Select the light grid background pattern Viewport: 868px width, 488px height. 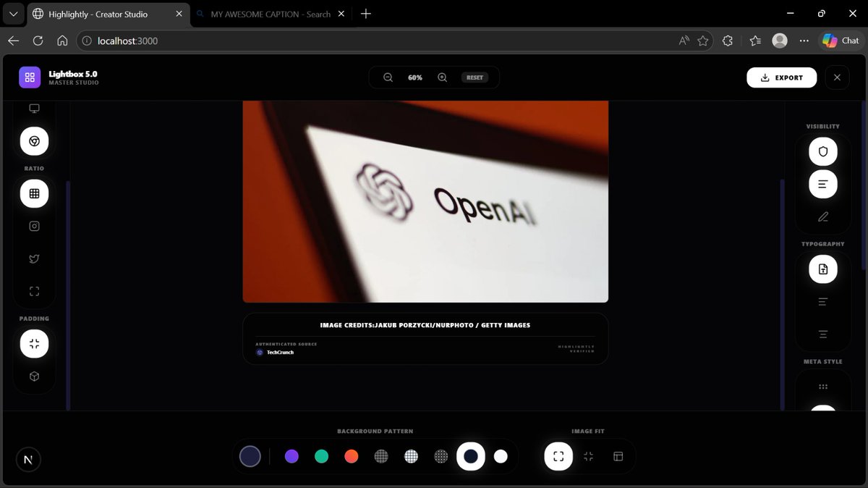[411, 456]
